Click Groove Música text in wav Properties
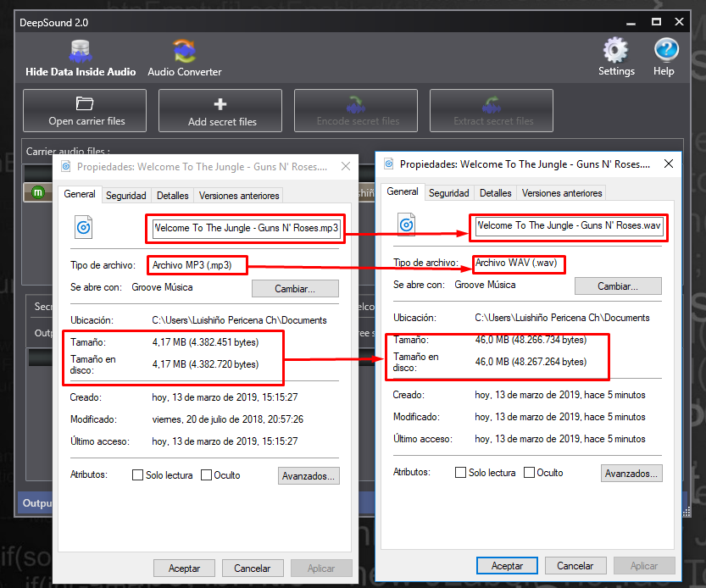The height and width of the screenshot is (588, 706). pos(485,285)
